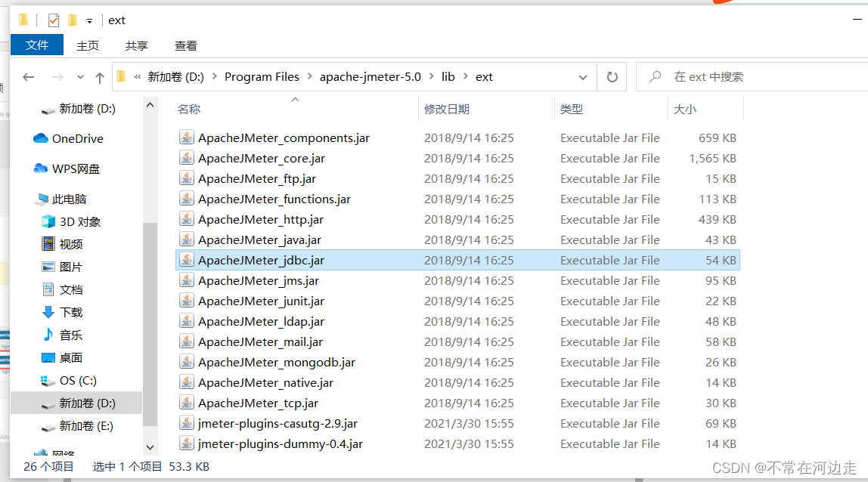868x482 pixels.
Task: Open the 主页 ribbon tab
Action: coord(88,45)
